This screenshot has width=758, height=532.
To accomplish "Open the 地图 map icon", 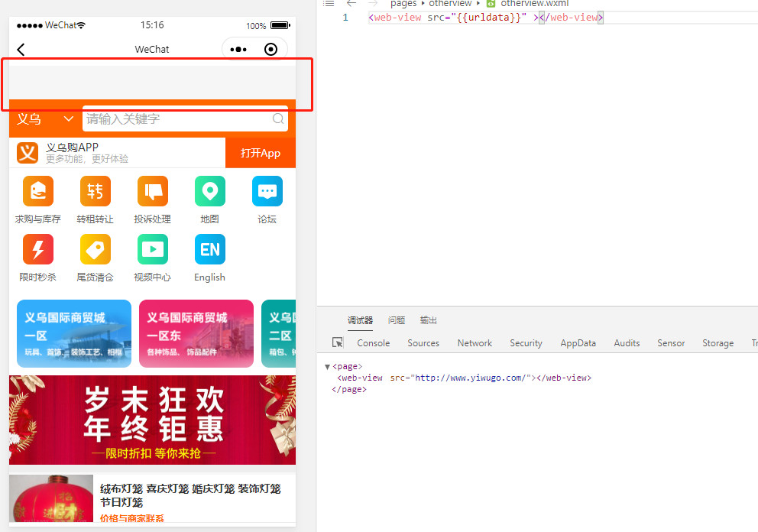I will [x=210, y=191].
